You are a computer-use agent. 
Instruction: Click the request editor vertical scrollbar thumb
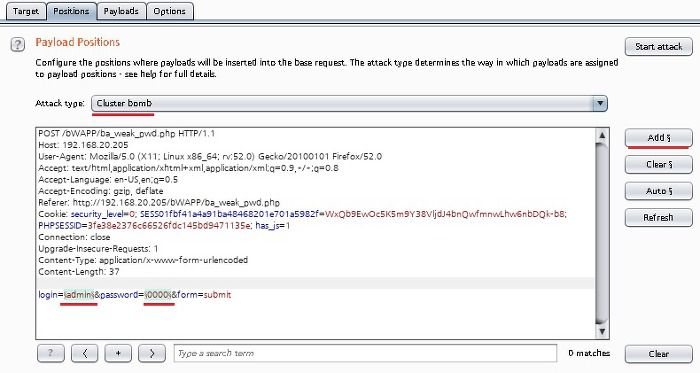602,232
